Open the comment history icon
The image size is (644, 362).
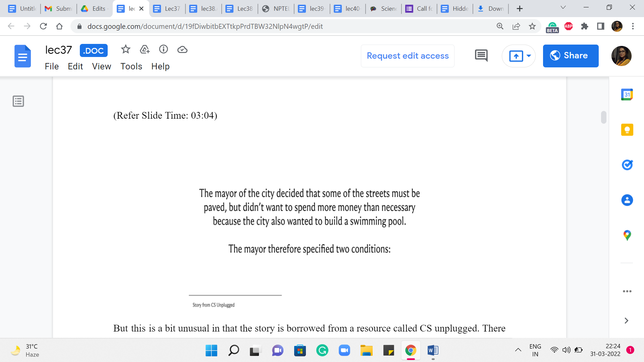click(481, 56)
